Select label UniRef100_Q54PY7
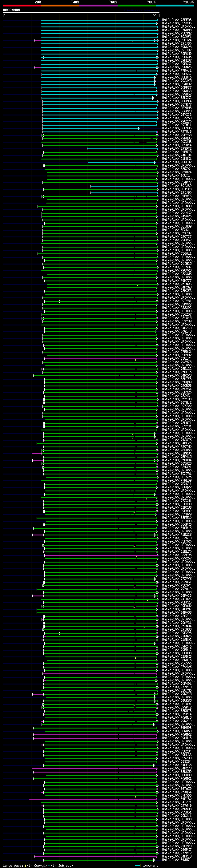 click(x=177, y=182)
